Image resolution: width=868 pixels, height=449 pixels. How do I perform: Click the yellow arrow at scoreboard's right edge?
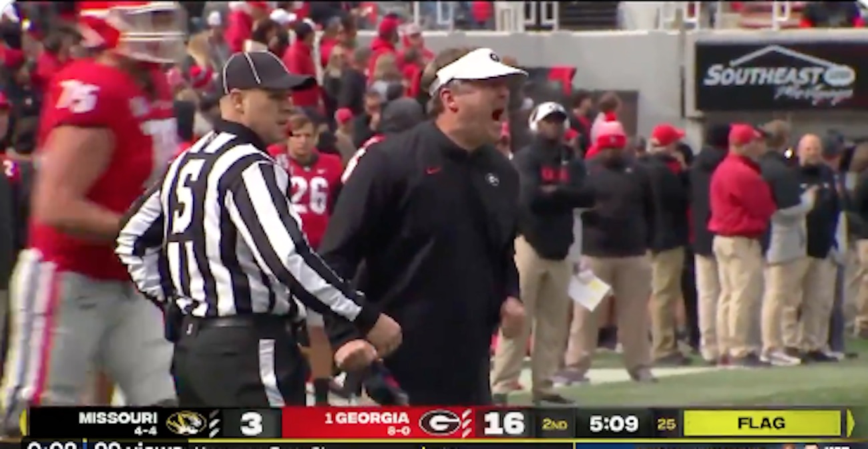(849, 423)
